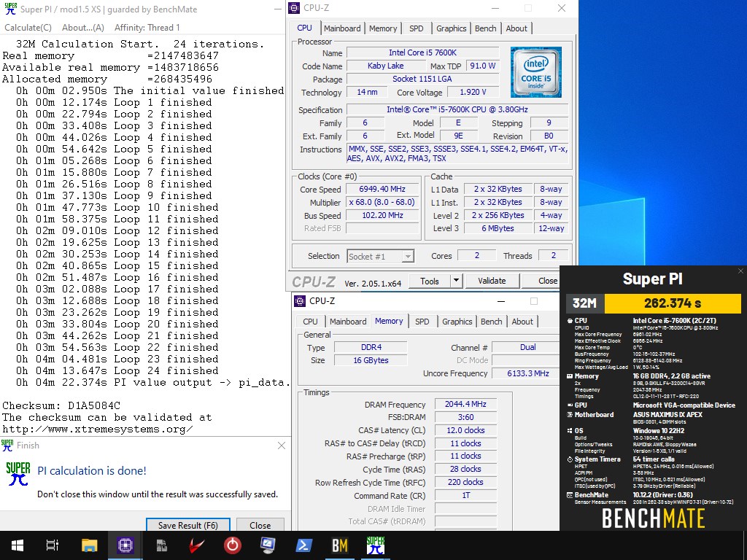The height and width of the screenshot is (560, 747).
Task: Click the Tools button in CPU-Z
Action: tap(429, 281)
